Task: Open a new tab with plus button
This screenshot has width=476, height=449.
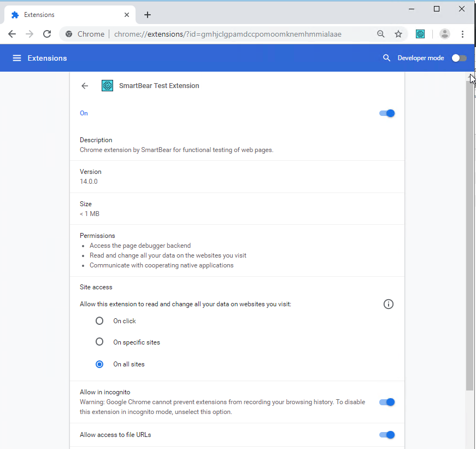Action: pyautogui.click(x=147, y=15)
